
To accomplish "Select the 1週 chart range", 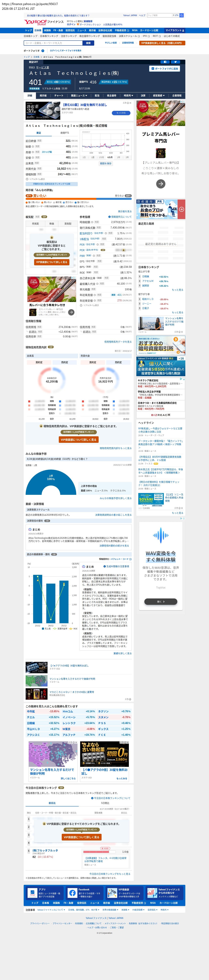I will coord(93,157).
